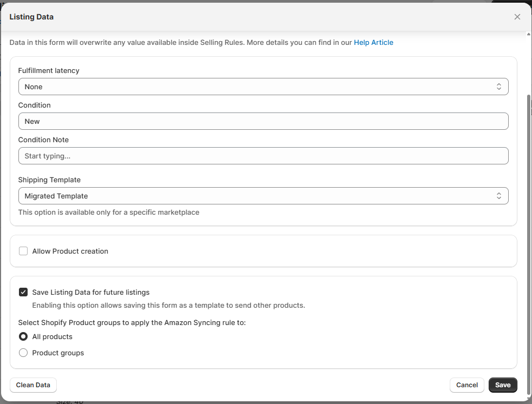Uncheck Save Listing Data for future listings
This screenshot has height=404, width=532.
[x=23, y=292]
